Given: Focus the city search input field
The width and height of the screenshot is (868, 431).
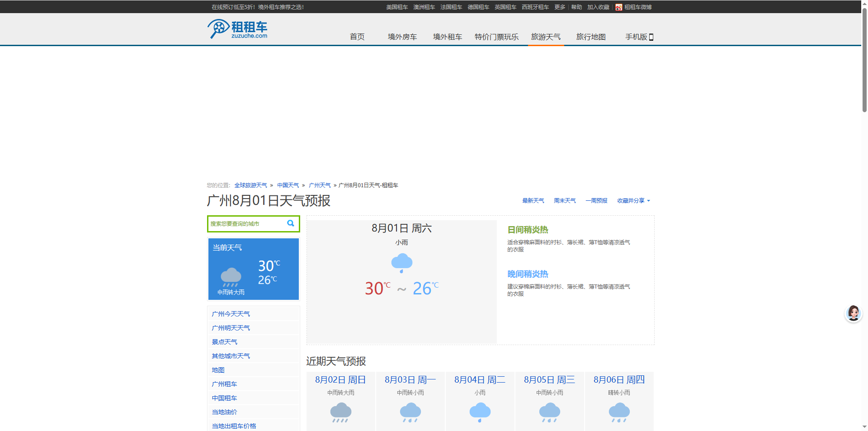Looking at the screenshot, I should point(247,224).
